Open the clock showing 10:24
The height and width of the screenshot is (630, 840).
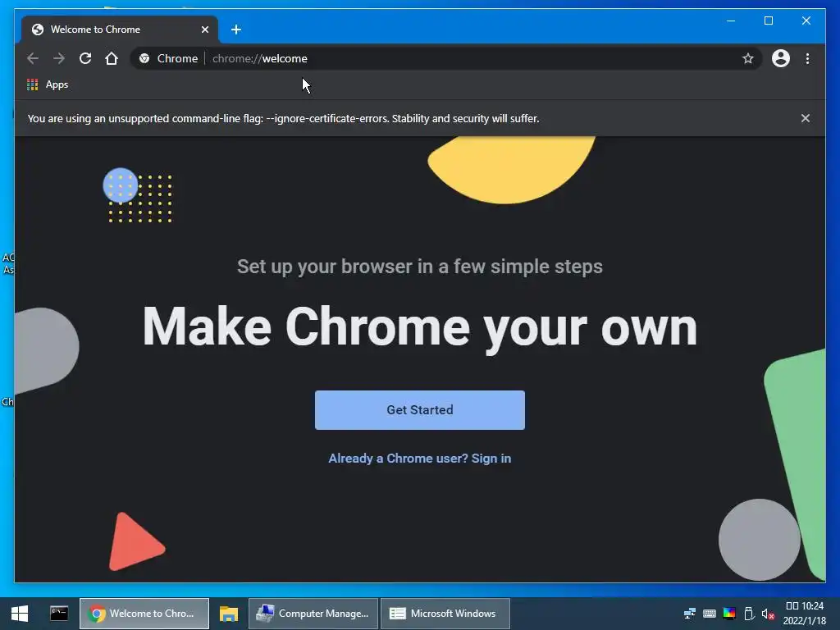[805, 614]
